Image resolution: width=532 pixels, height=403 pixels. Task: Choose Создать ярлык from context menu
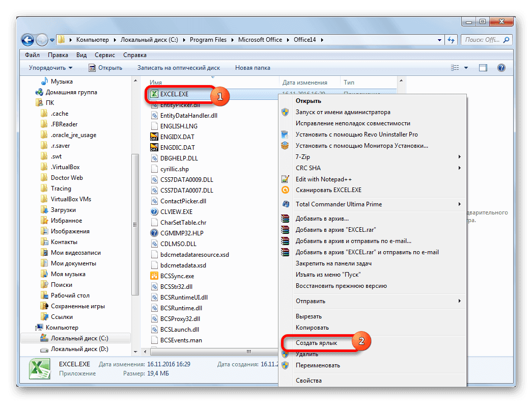316,343
